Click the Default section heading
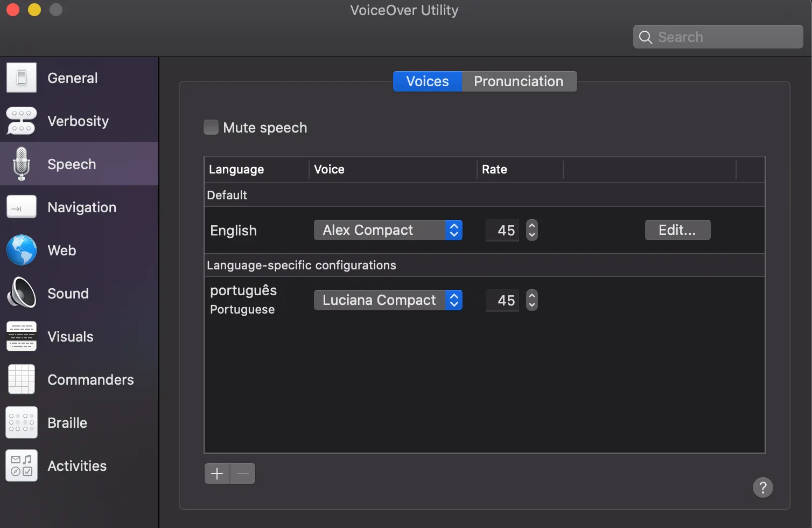This screenshot has height=528, width=812. click(227, 195)
